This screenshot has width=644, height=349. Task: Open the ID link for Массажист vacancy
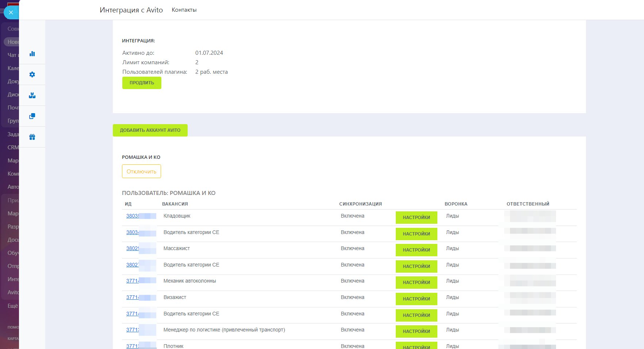(133, 248)
